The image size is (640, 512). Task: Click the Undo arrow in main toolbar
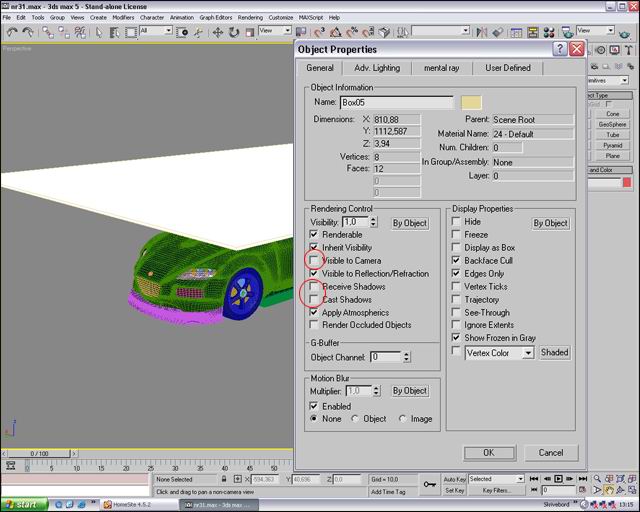point(11,32)
